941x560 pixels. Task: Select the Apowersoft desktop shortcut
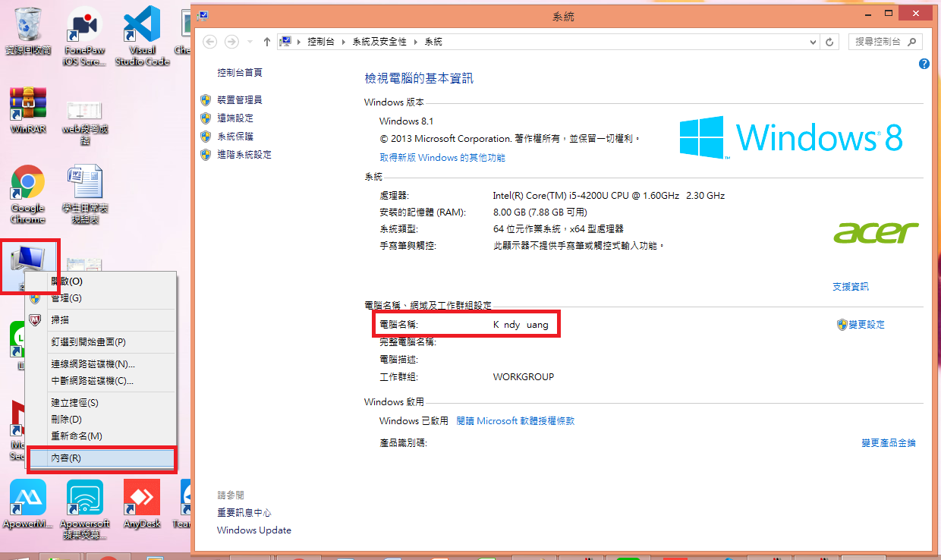point(85,509)
